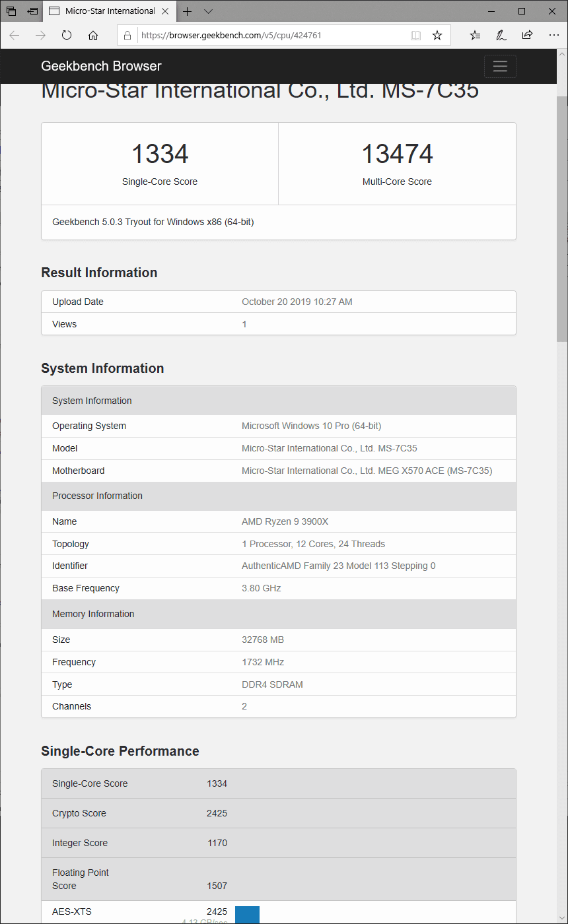Viewport: 568px width, 924px height.
Task: Click the Geekbench 5.0.3 Tryout text
Action: (x=153, y=222)
